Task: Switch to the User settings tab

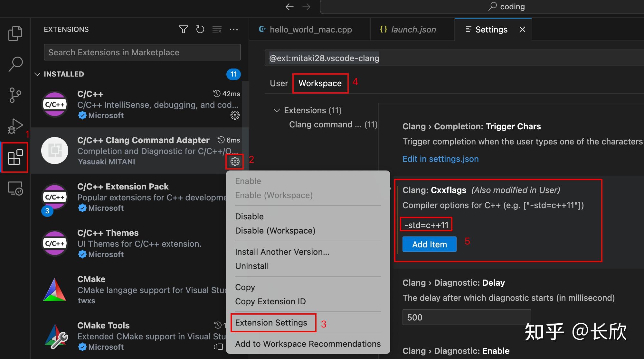Action: click(x=279, y=83)
